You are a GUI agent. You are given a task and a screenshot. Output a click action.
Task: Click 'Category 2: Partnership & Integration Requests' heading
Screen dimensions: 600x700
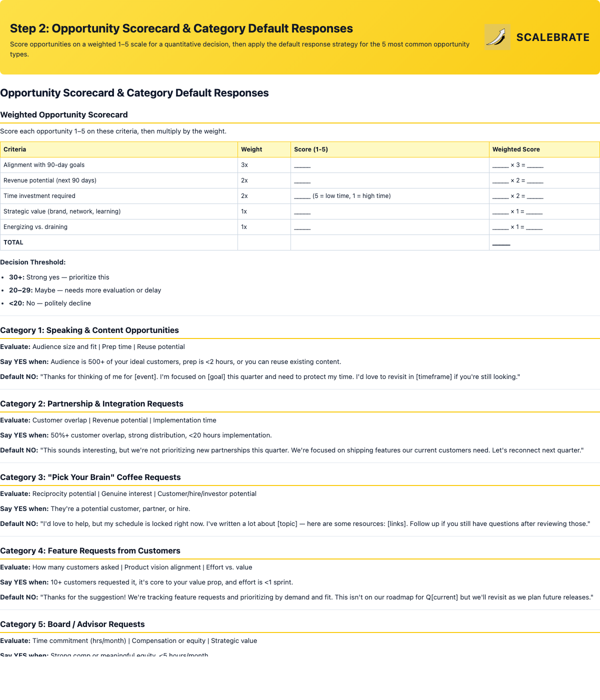(92, 403)
